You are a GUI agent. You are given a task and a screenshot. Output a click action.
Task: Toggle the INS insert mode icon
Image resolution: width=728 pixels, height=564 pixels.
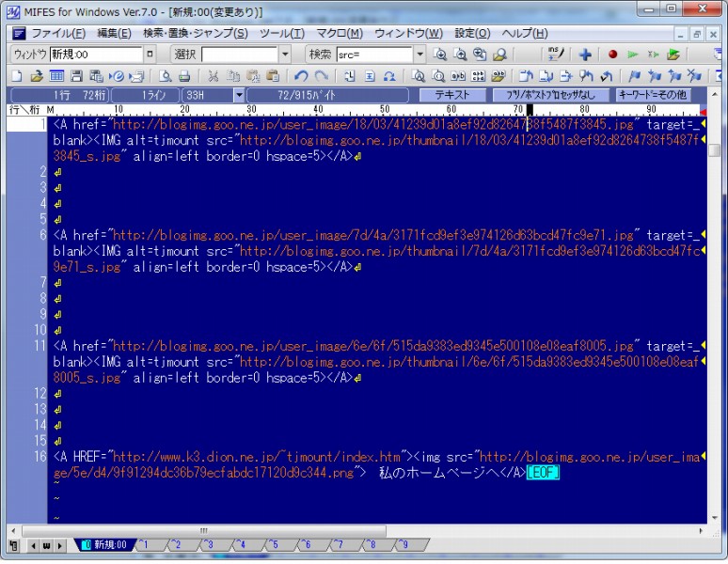pyautogui.click(x=556, y=55)
